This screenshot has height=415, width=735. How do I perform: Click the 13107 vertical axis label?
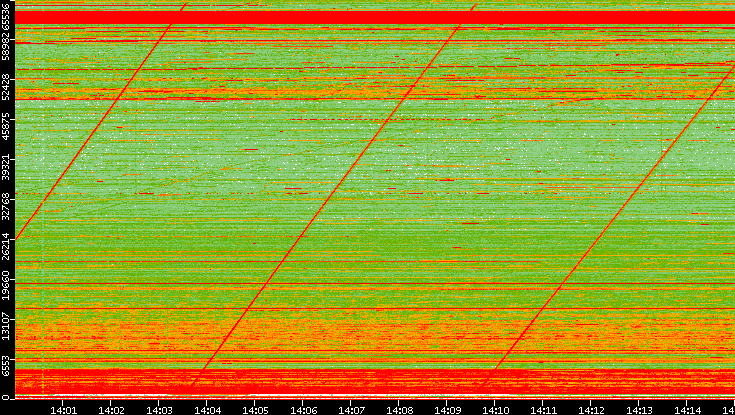coord(5,326)
